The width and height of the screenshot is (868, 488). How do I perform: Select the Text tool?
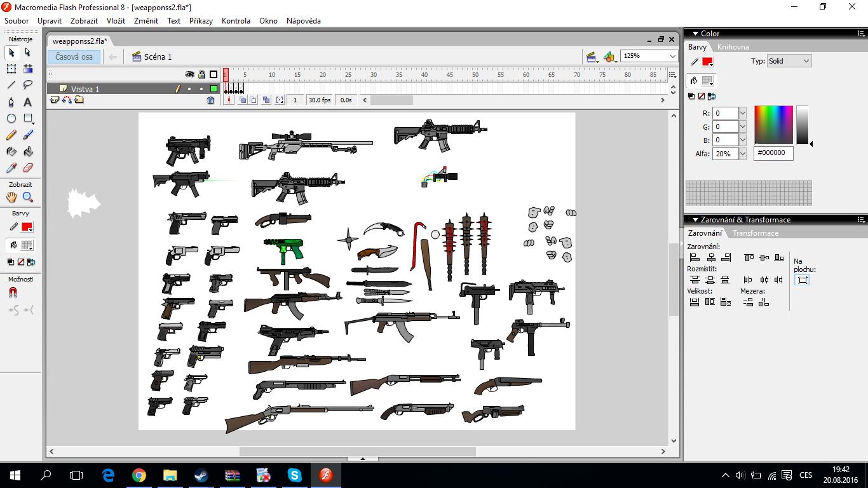coord(28,102)
